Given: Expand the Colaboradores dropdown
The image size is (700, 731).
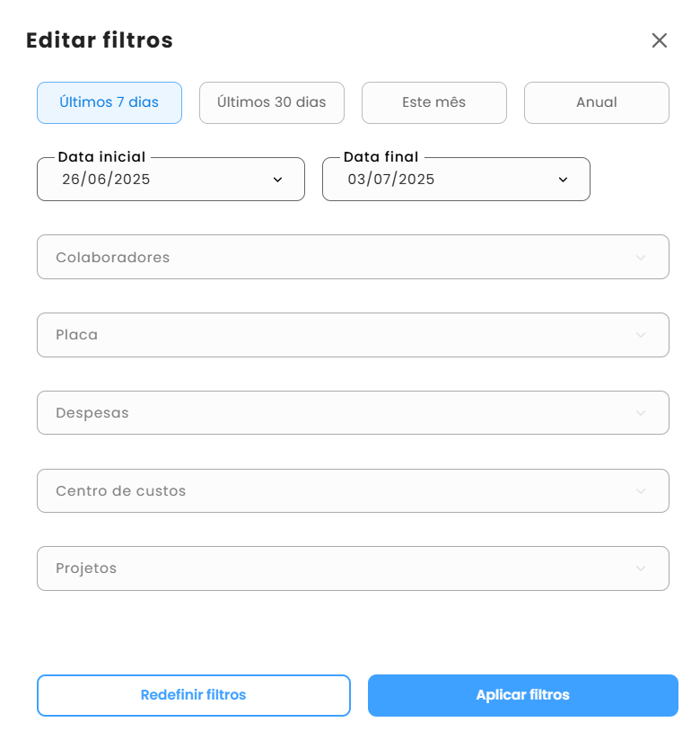Looking at the screenshot, I should [353, 257].
